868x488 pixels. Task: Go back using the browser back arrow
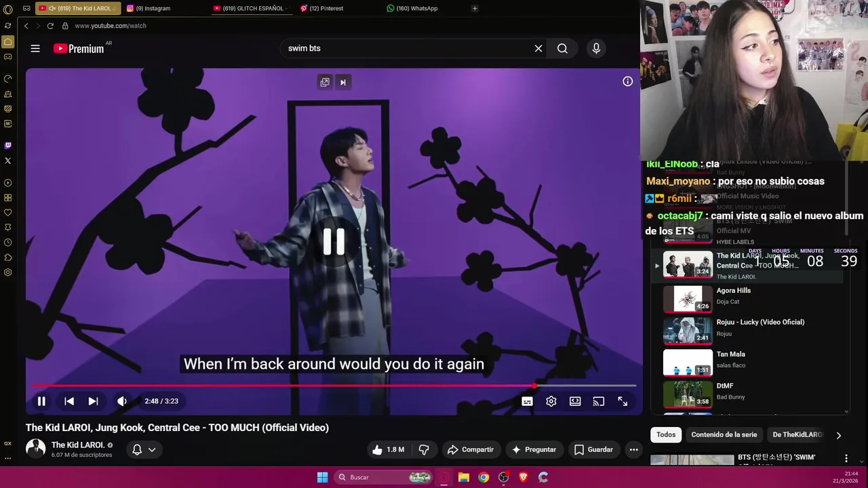click(26, 26)
